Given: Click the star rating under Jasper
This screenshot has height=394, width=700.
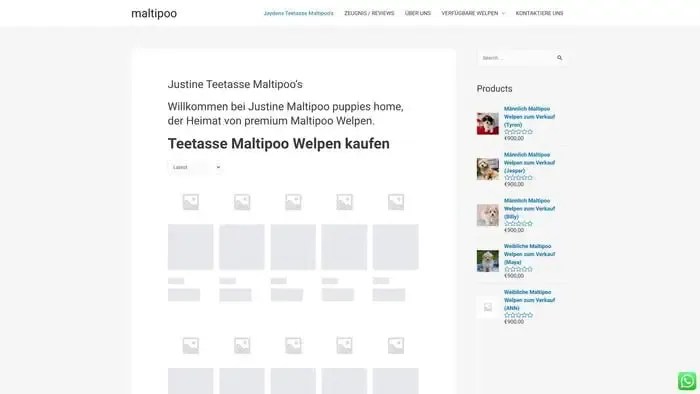Looking at the screenshot, I should click(x=518, y=178).
